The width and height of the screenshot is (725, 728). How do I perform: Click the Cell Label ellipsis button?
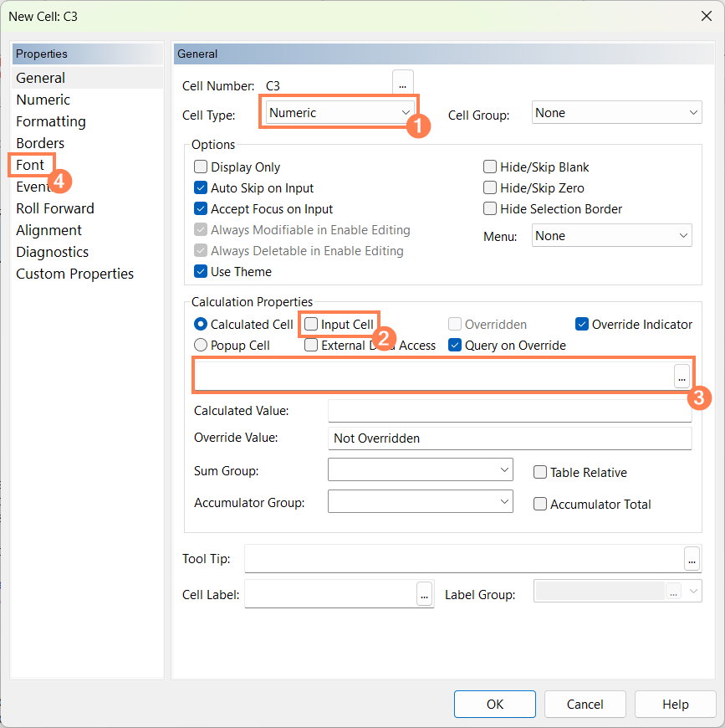point(424,594)
